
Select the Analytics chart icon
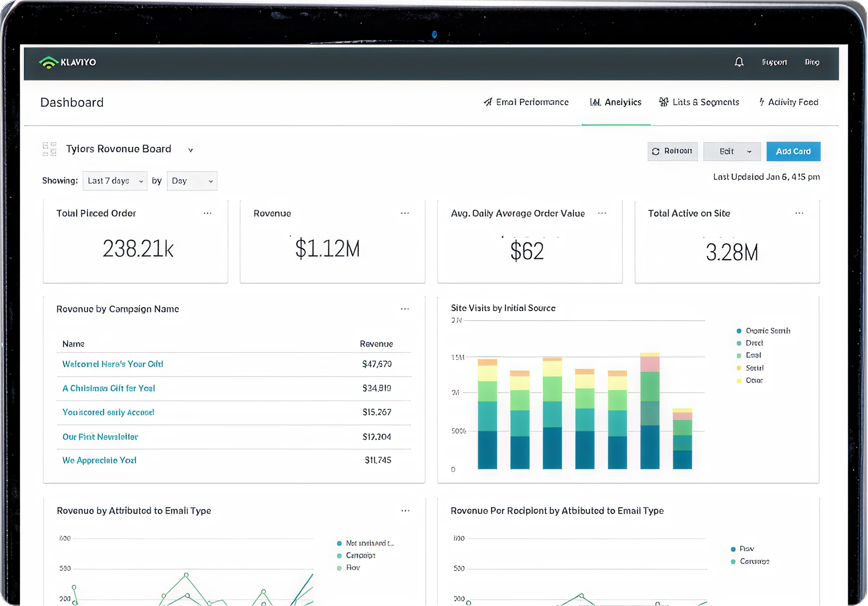[x=595, y=102]
